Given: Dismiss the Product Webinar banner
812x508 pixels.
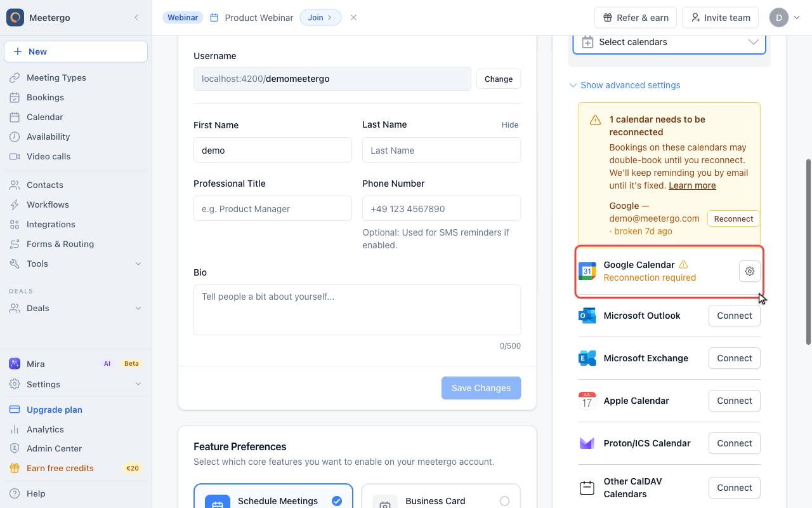Looking at the screenshot, I should (354, 18).
